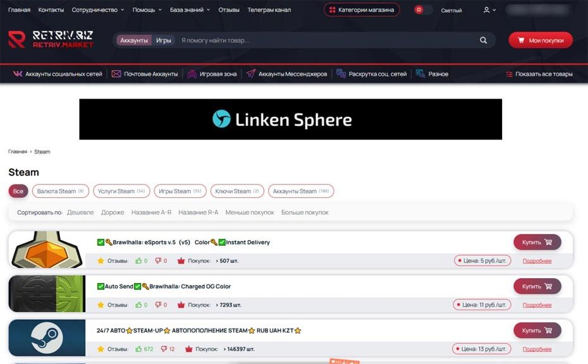Open the Retriv.biz logo home link
588x364 pixels.
point(51,39)
